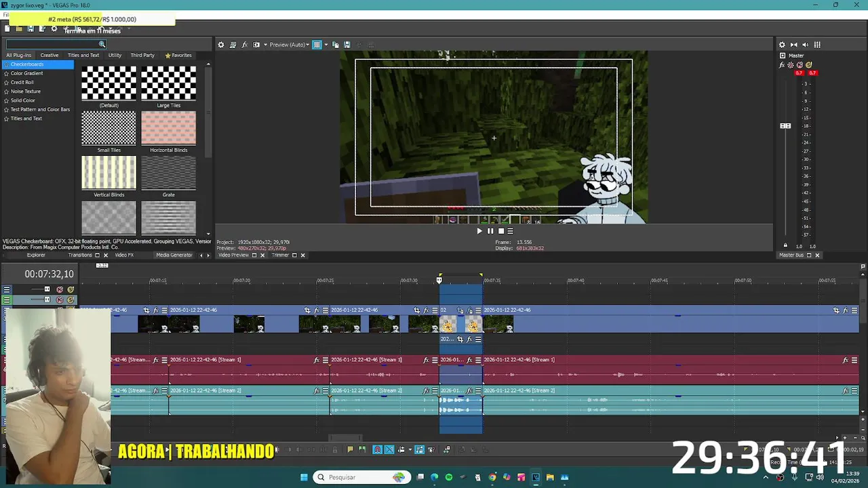The image size is (868, 488).
Task: Toggle Lock Envelopes to Events button
Action: click(419, 449)
